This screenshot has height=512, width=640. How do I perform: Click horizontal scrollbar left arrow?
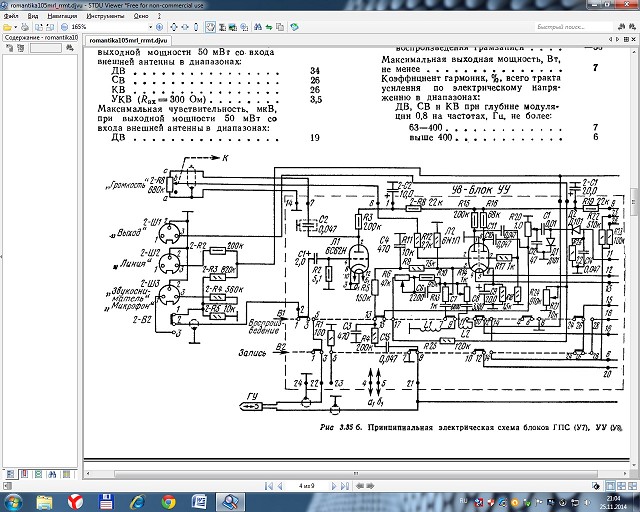coord(88,474)
